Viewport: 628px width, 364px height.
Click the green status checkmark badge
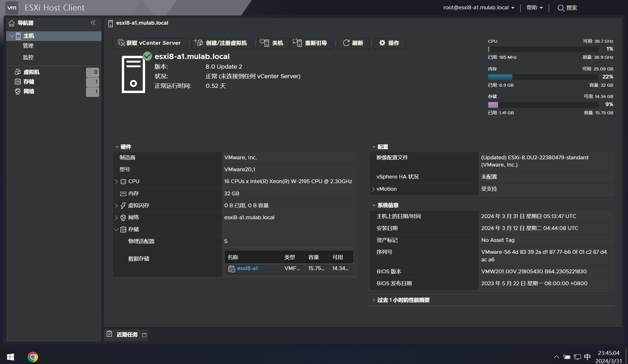(147, 56)
